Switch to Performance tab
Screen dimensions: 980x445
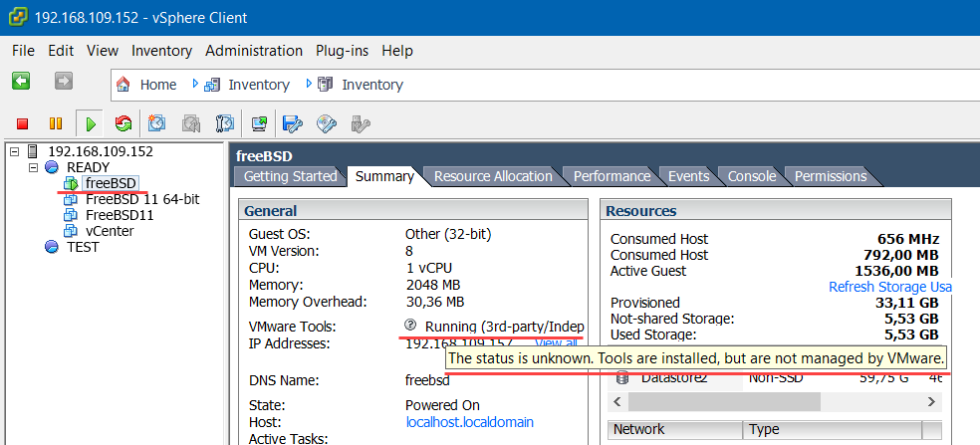pyautogui.click(x=612, y=177)
